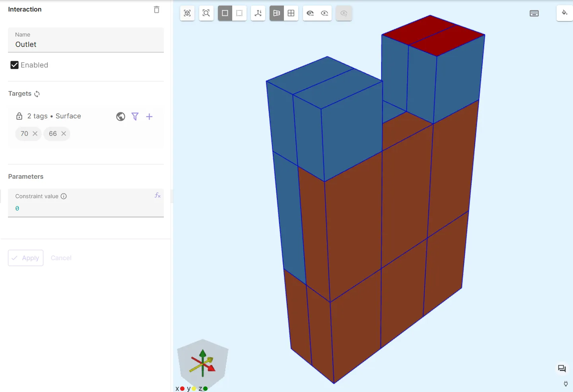This screenshot has width=573, height=392.
Task: Open the chat feedback icon
Action: coord(561,369)
